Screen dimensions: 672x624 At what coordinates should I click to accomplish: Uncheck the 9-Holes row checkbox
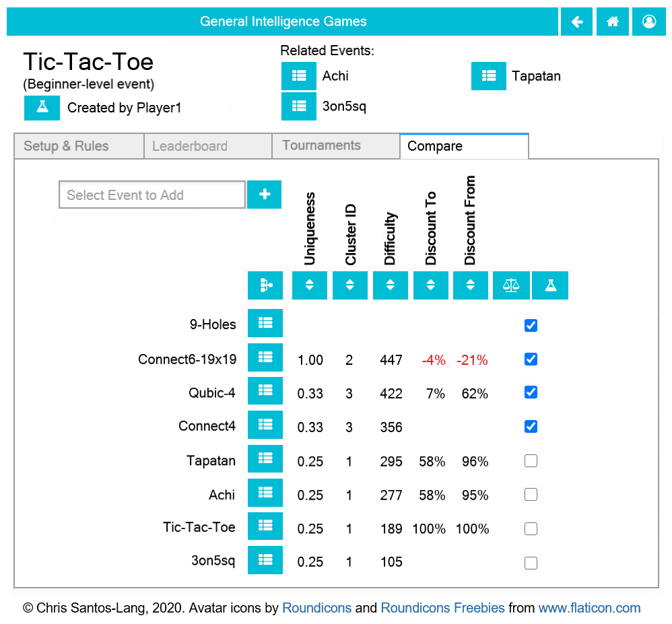click(531, 325)
